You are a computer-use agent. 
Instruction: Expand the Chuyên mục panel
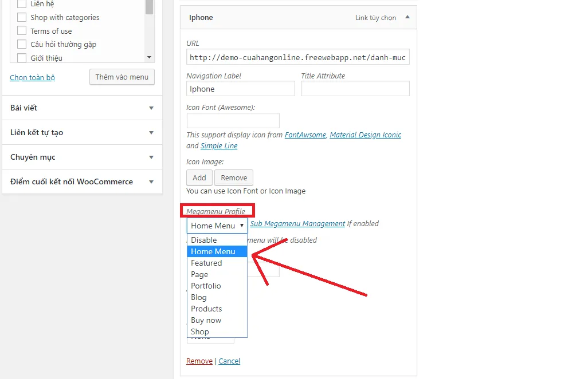tap(82, 157)
